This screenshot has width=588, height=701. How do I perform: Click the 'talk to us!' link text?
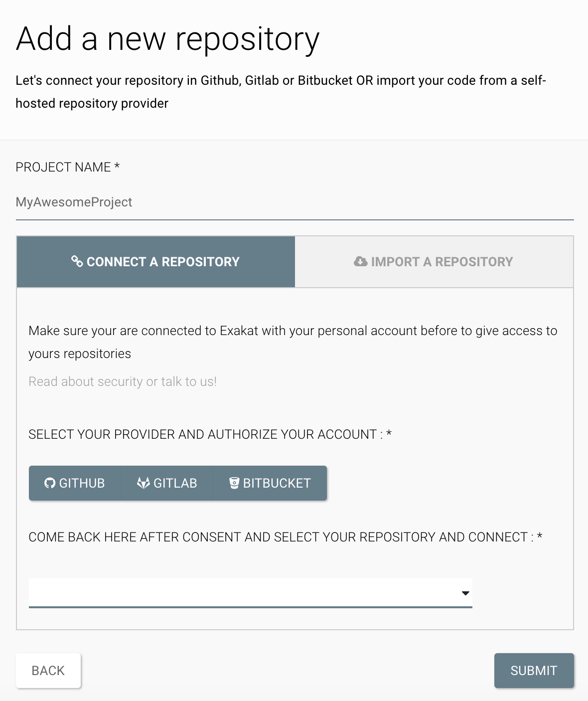point(189,381)
